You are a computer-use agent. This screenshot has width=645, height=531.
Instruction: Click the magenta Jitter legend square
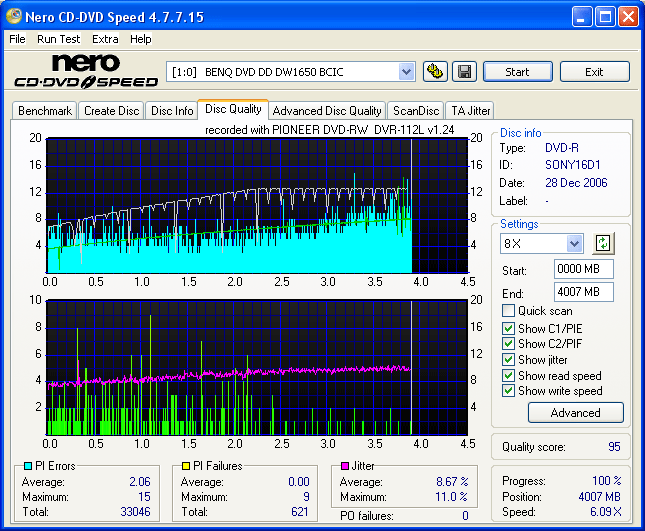345,466
